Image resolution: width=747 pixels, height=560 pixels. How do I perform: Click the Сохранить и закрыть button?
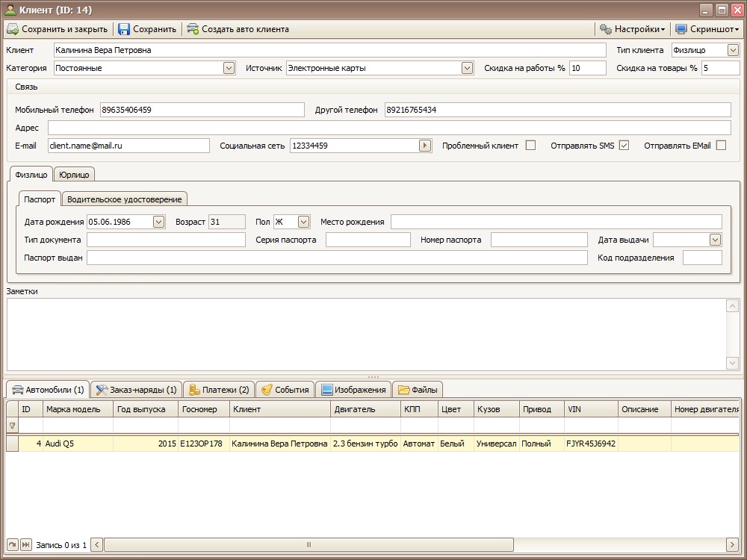[x=58, y=29]
